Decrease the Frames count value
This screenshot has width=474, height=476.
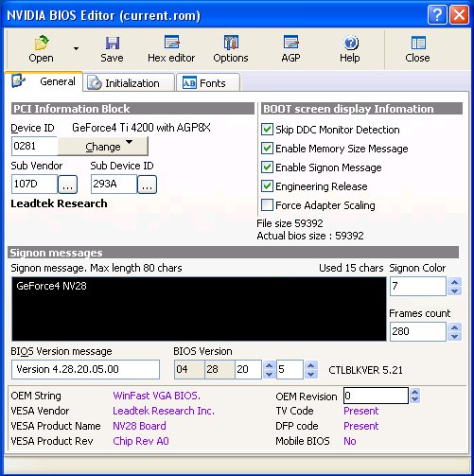(454, 336)
